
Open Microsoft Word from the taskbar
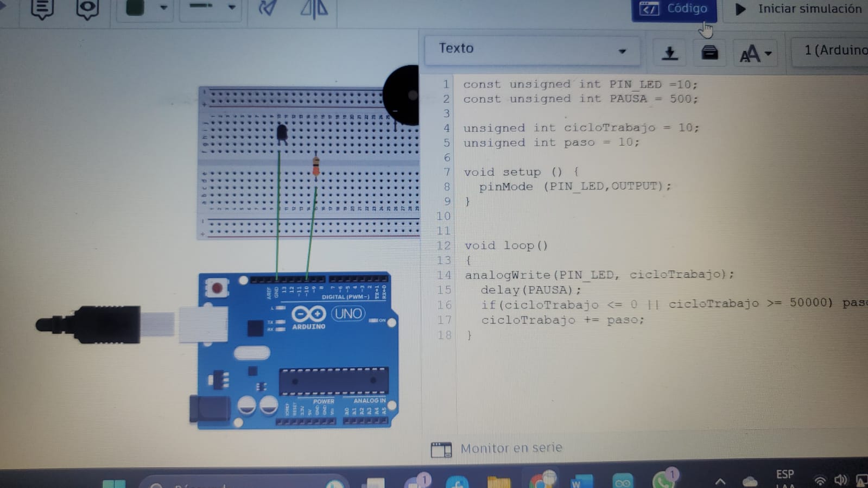580,481
